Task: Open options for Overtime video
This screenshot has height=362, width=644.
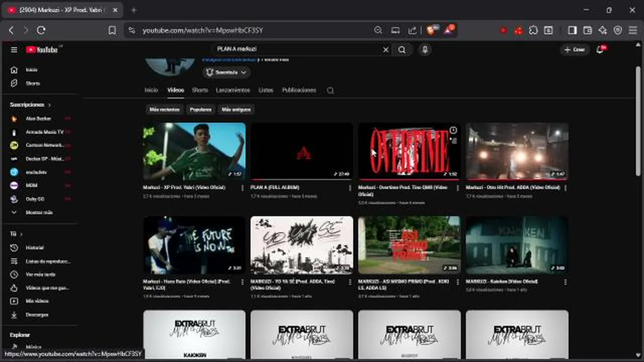Action: 458,188
